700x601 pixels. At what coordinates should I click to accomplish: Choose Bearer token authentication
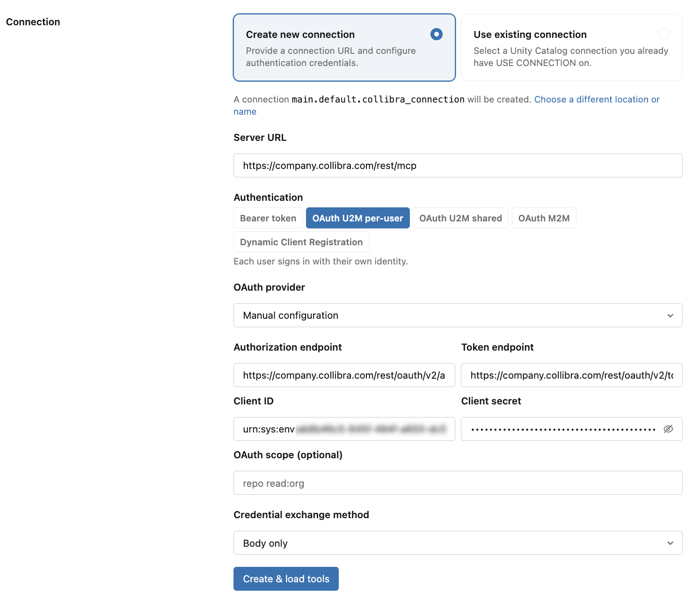(x=268, y=218)
